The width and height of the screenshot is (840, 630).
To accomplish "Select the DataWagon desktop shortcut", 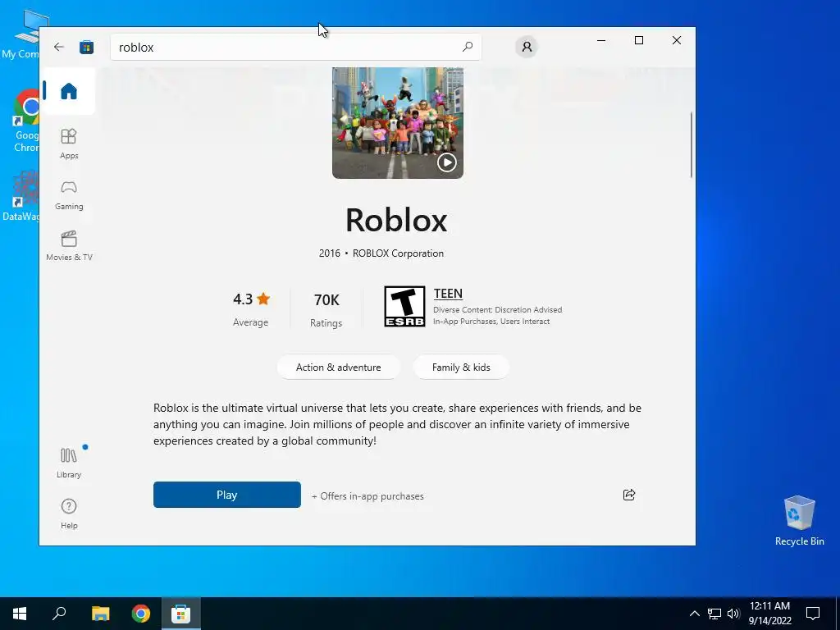I will (21, 196).
